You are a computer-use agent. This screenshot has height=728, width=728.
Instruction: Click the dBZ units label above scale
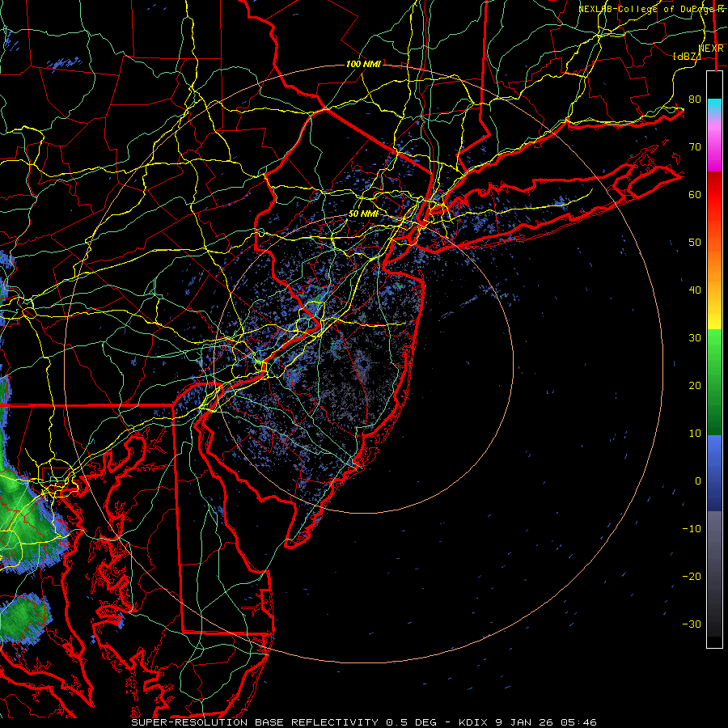click(686, 56)
